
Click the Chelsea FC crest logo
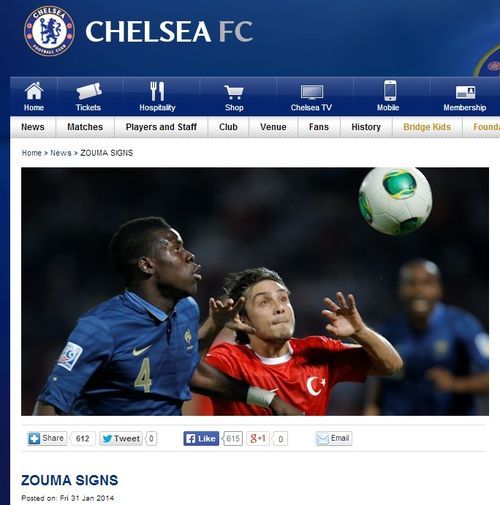[49, 31]
